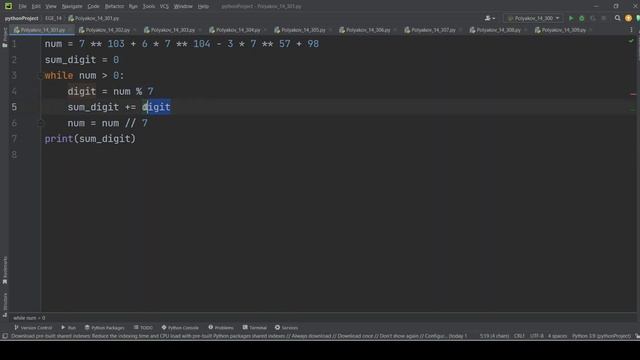
Task: Click the shared indexes download notification text
Action: coord(239,336)
